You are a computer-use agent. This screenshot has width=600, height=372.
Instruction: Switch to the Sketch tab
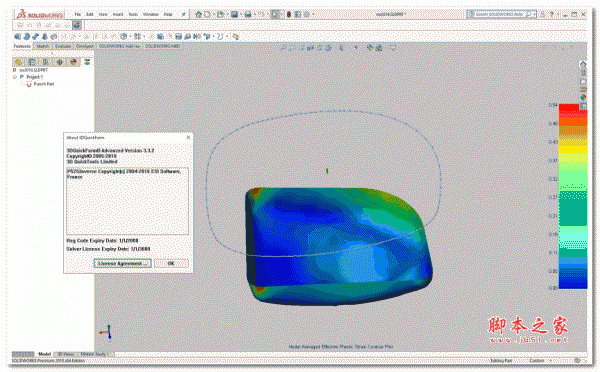42,46
